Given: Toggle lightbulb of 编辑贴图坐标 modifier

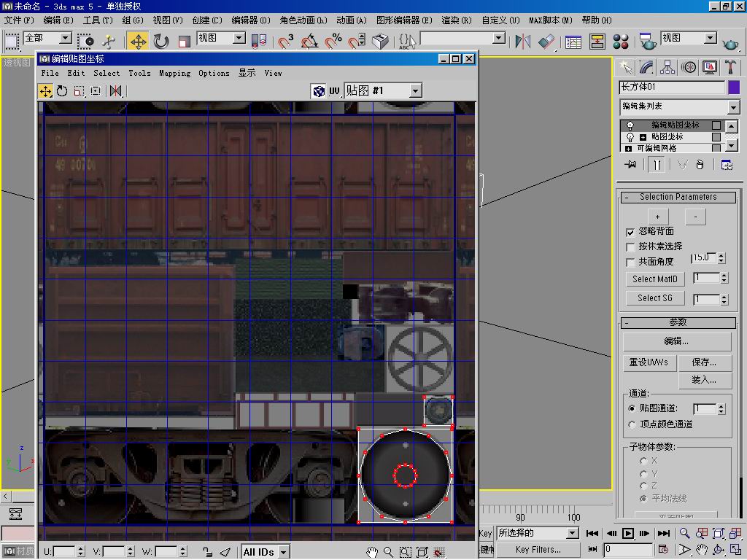Looking at the screenshot, I should point(630,125).
